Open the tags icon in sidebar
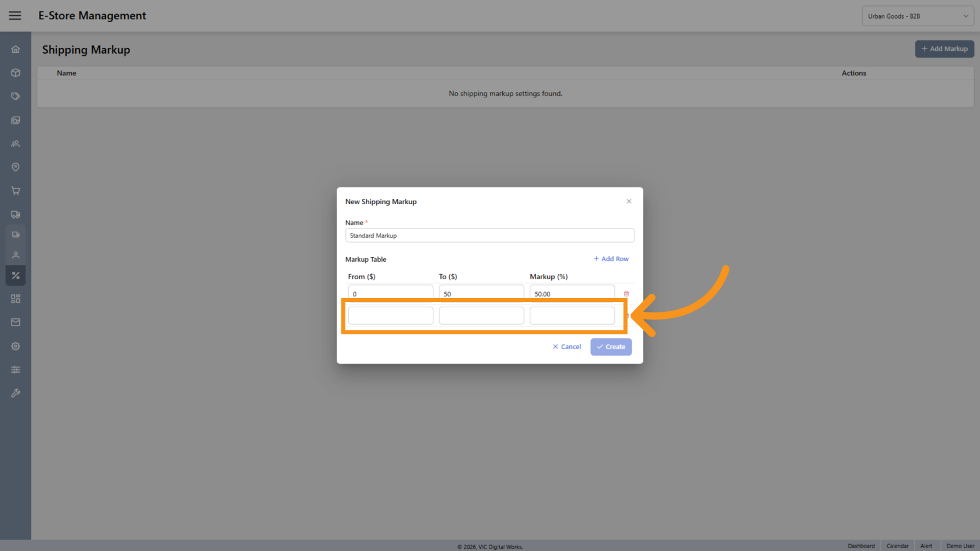 (x=16, y=96)
